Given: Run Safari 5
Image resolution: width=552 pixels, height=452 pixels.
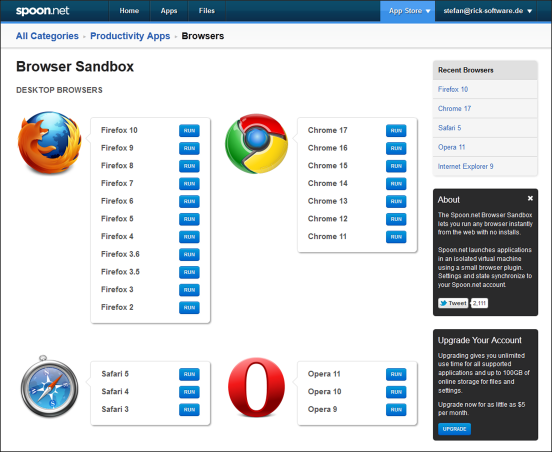Looking at the screenshot, I should pos(189,374).
